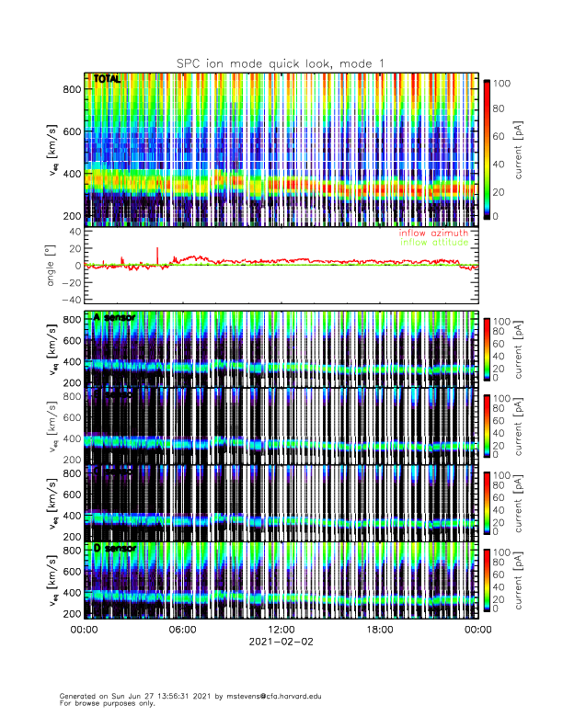Click the color bar beside A sensor panel

(488, 348)
